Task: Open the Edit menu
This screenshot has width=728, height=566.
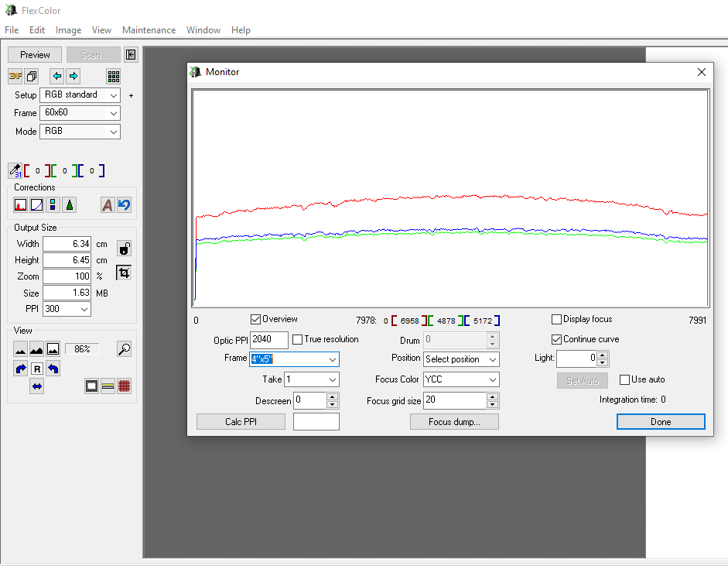Action: pyautogui.click(x=36, y=29)
